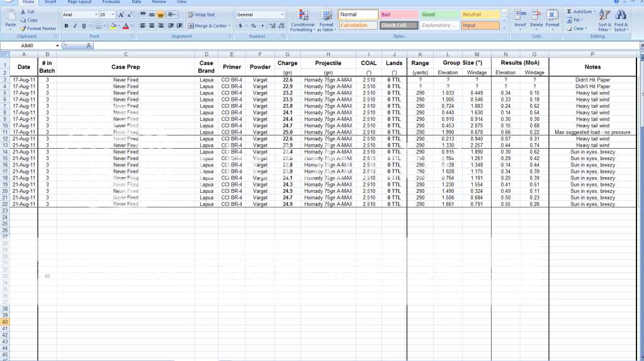This screenshot has height=361, width=644.
Task: Click the Decrease Indent icon
Action: click(x=171, y=26)
